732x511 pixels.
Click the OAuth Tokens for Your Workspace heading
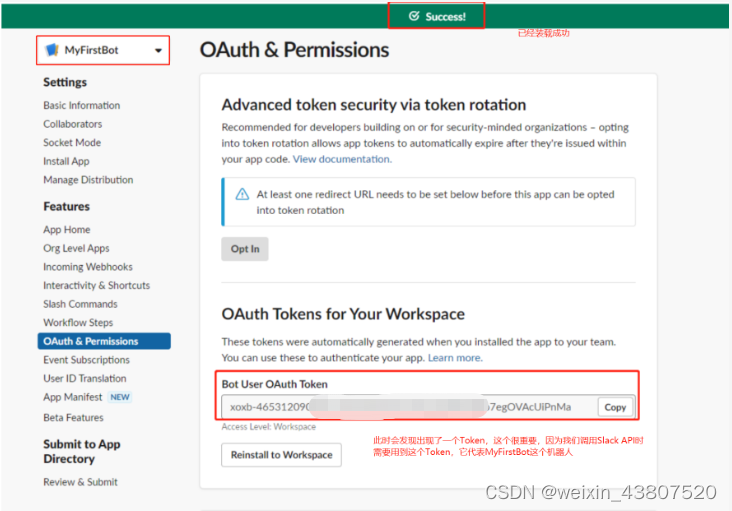click(343, 315)
